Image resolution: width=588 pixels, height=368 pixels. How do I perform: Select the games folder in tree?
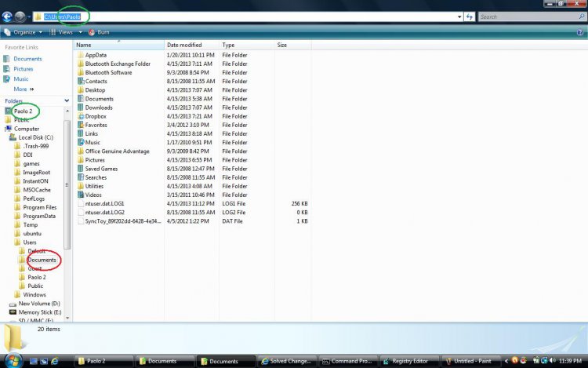[x=31, y=164]
